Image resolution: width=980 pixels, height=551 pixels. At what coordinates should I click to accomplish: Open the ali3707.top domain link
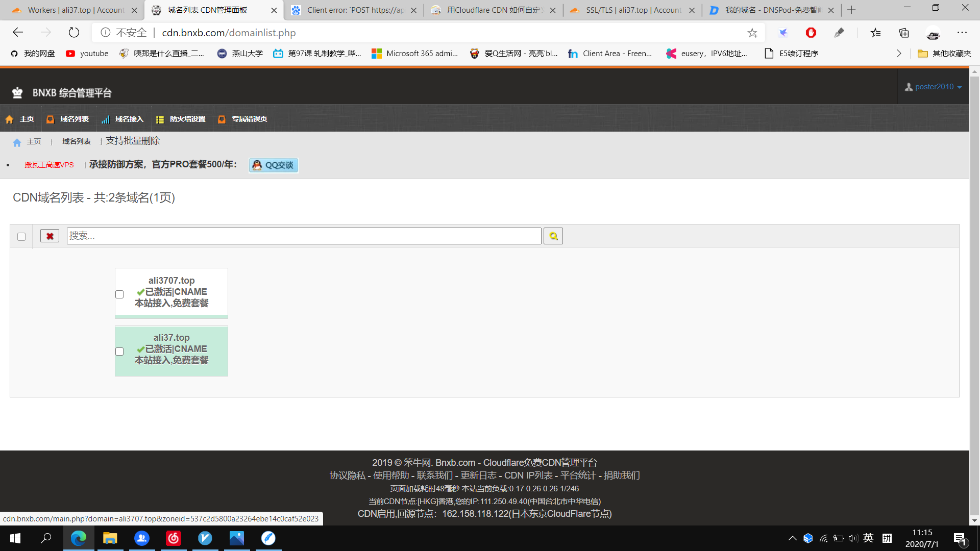pyautogui.click(x=171, y=281)
